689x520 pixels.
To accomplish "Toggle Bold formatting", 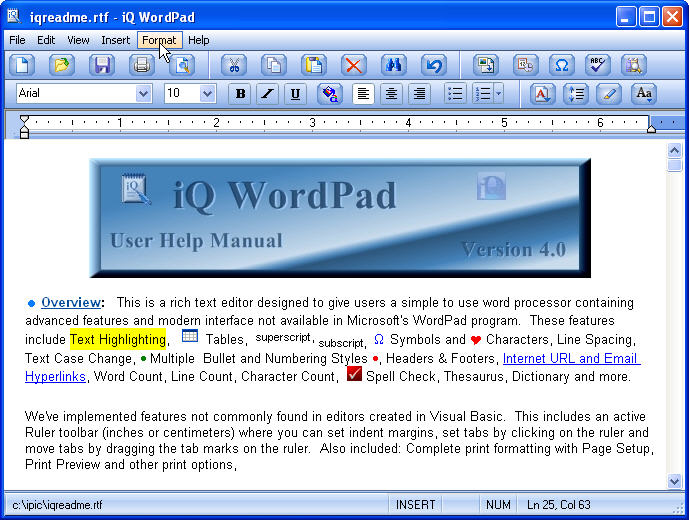I will (x=240, y=94).
